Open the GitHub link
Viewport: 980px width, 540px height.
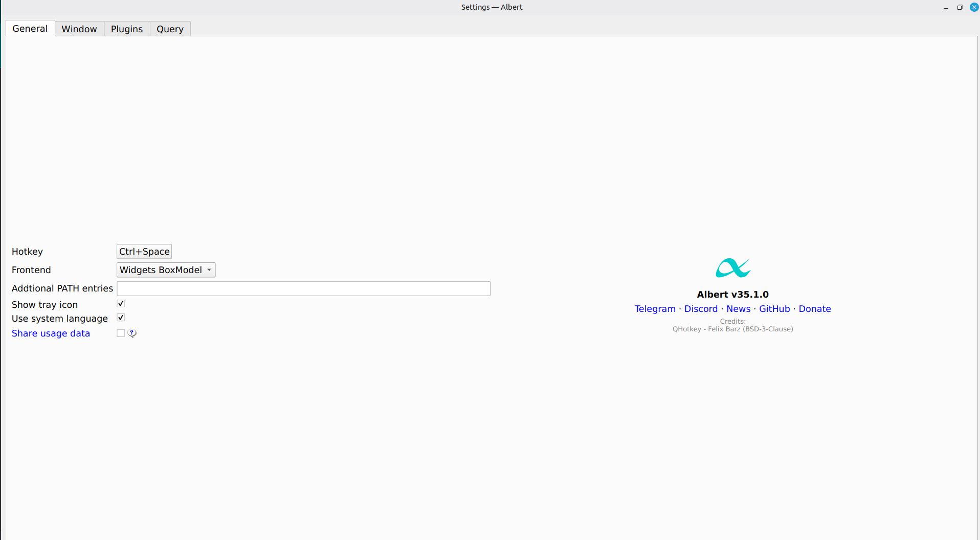click(x=774, y=309)
